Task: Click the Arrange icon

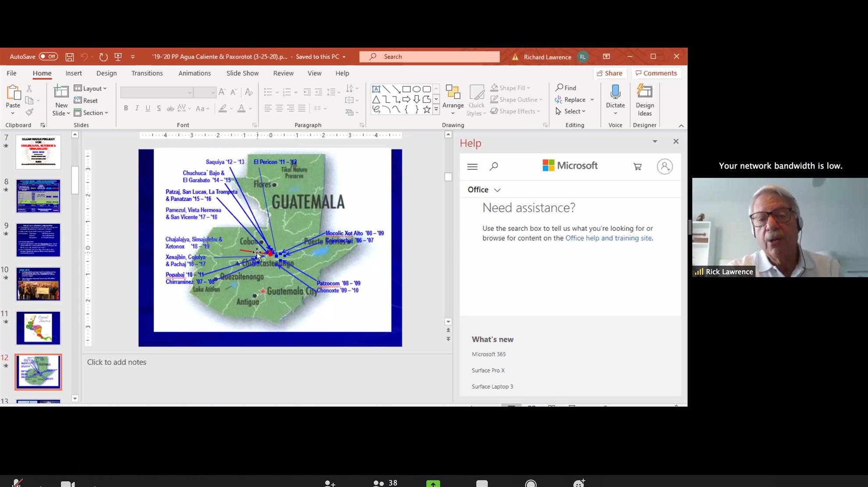Action: [x=452, y=92]
